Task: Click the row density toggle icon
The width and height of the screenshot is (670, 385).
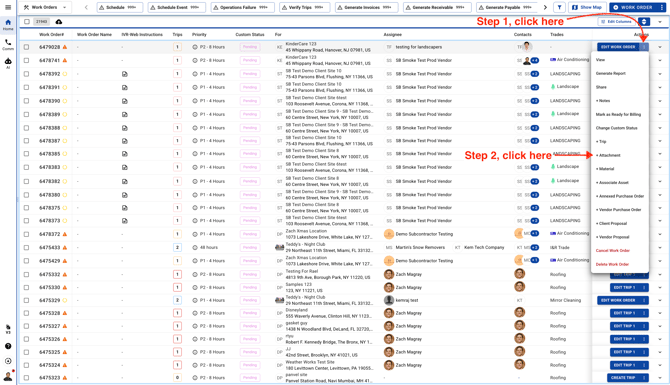Action: pos(644,21)
